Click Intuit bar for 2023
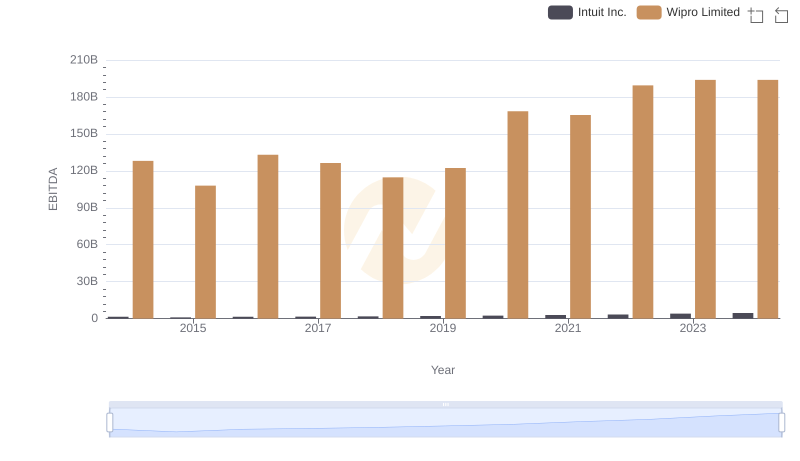The image size is (800, 461). click(x=681, y=316)
